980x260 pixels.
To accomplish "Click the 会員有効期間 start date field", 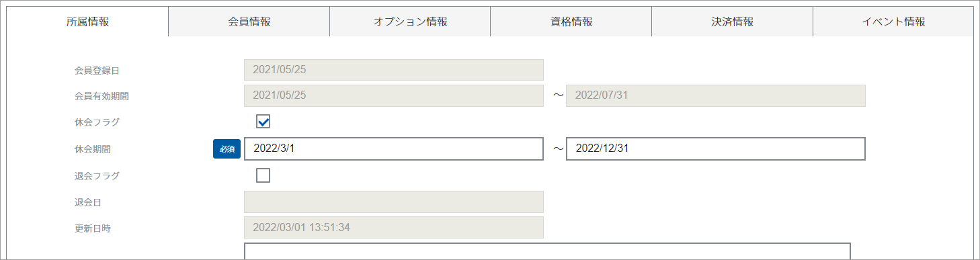I will click(394, 95).
